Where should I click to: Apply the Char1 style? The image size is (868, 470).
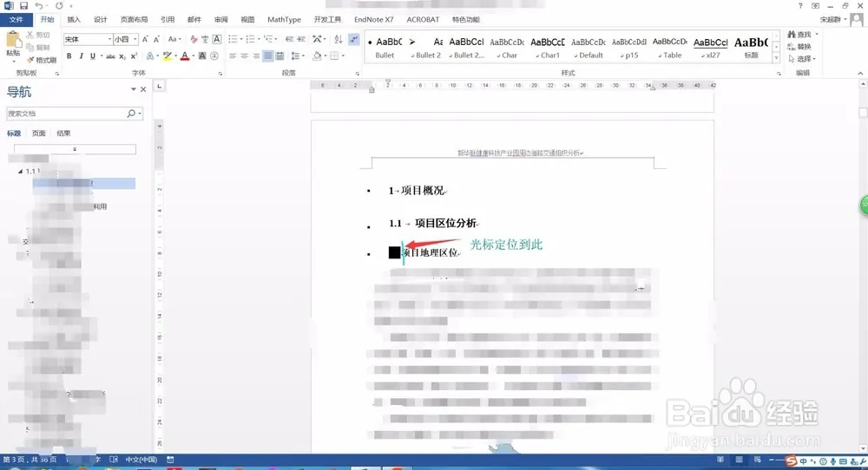pos(548,48)
